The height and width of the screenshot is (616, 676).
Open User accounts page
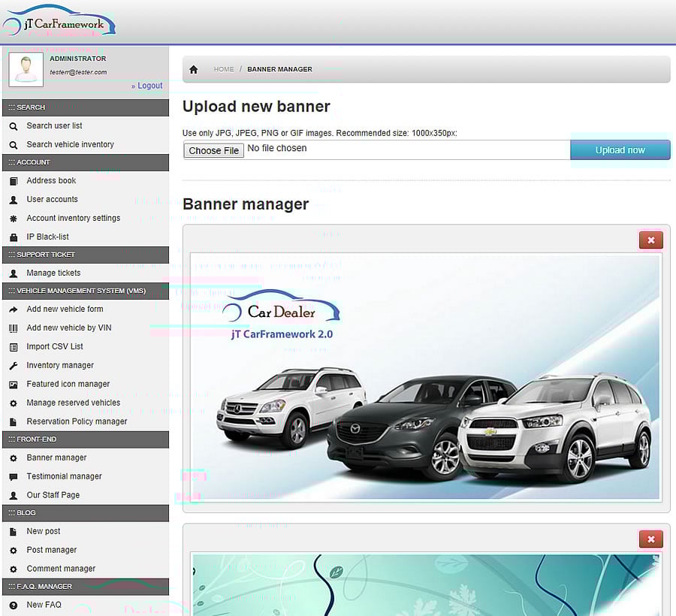pos(52,199)
